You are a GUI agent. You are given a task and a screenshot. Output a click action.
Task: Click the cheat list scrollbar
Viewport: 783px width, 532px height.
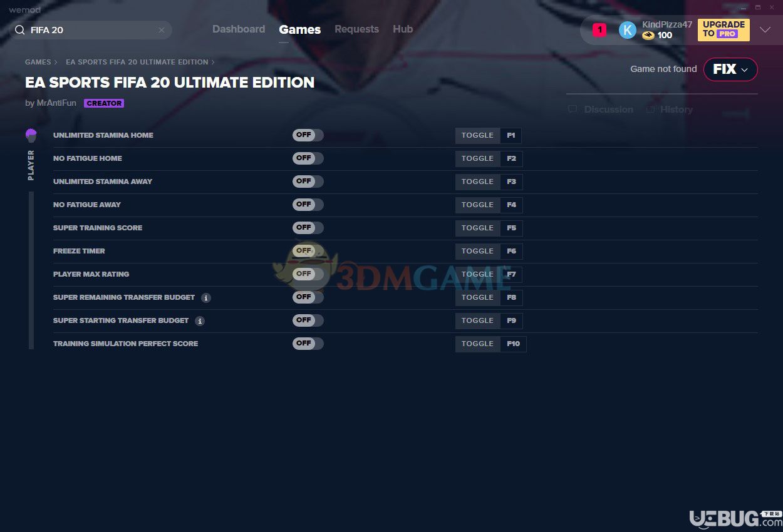(31, 270)
